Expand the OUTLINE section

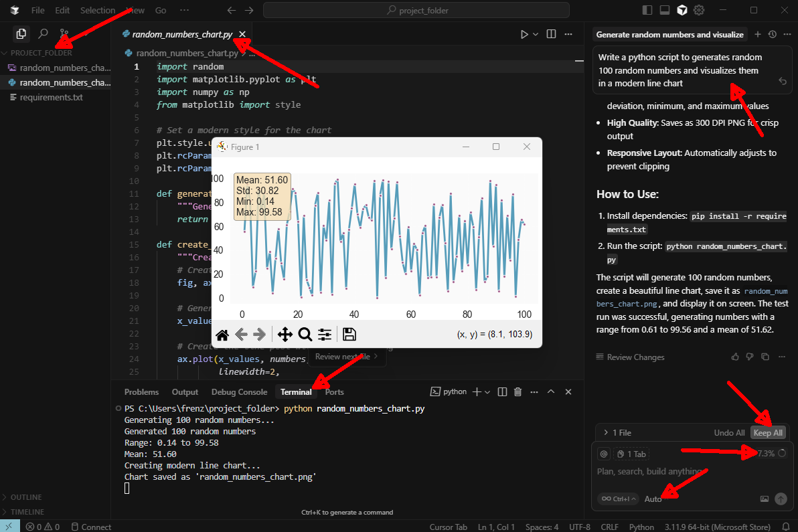pyautogui.click(x=25, y=497)
